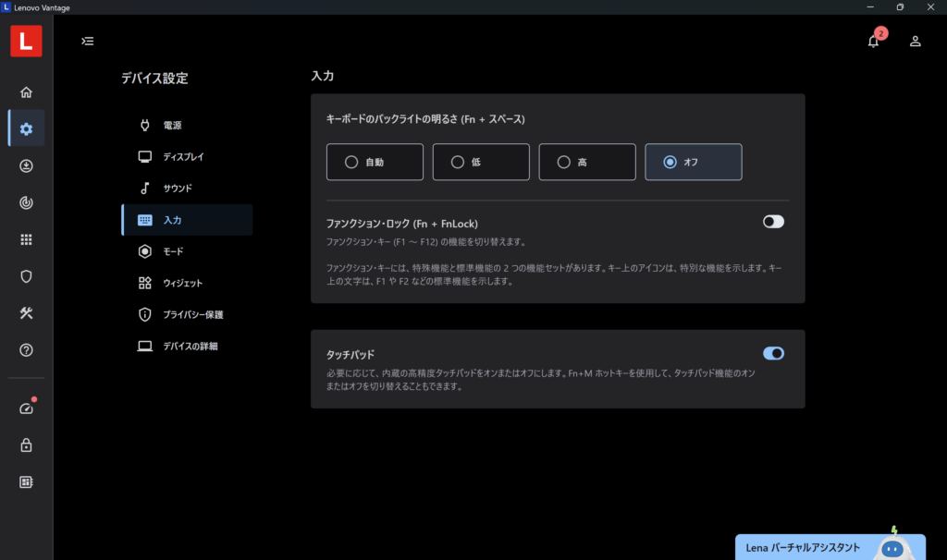
Task: Click the shield security icon in sidebar
Action: 26,276
